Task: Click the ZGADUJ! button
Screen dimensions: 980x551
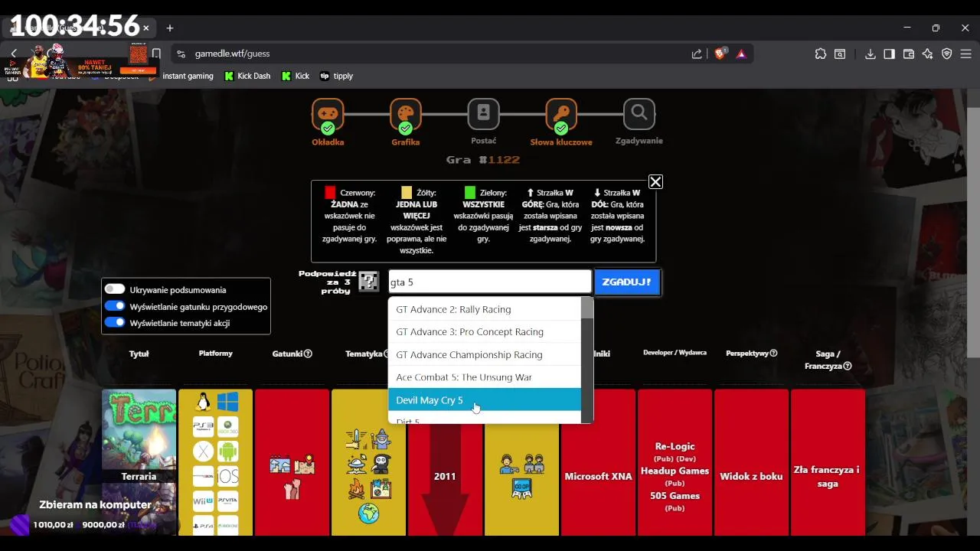Action: click(x=627, y=282)
